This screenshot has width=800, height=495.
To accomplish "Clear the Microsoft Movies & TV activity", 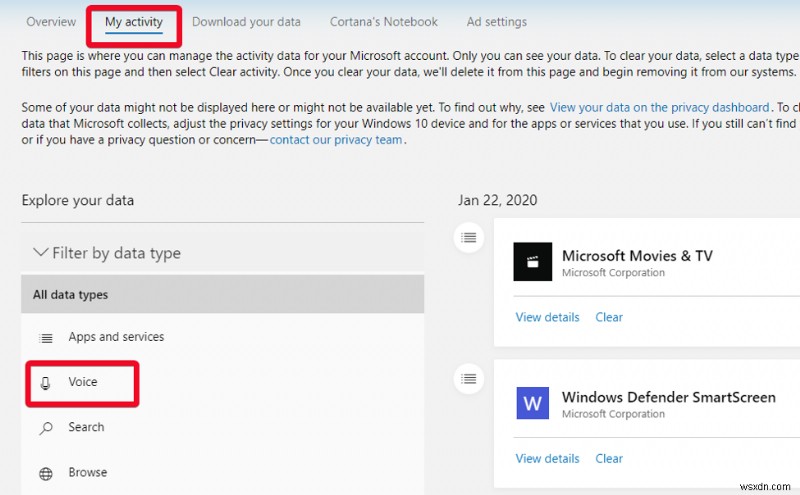I will coord(609,317).
